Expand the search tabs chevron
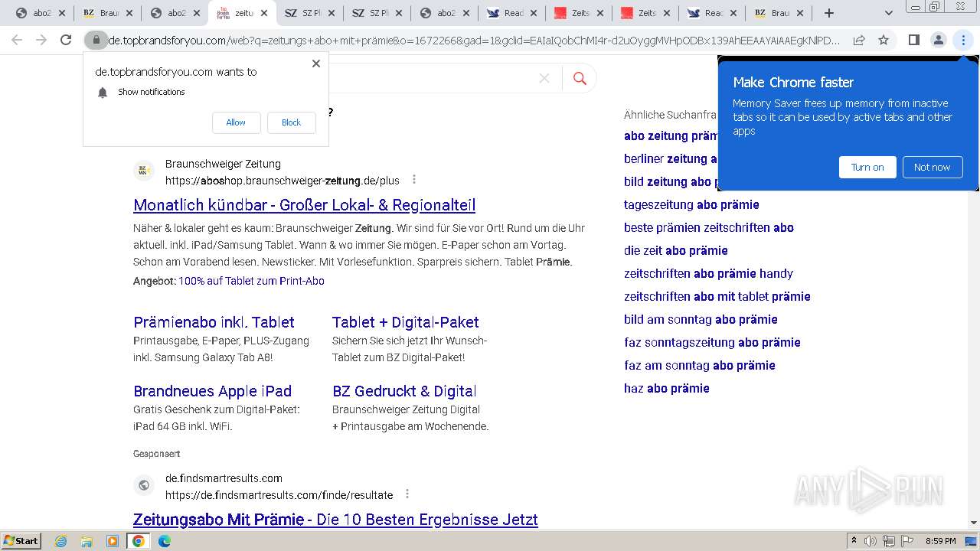The height and width of the screenshot is (551, 980). (x=888, y=13)
